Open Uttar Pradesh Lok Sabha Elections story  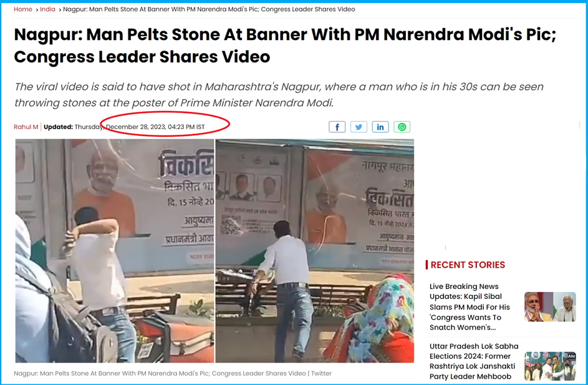click(x=474, y=361)
